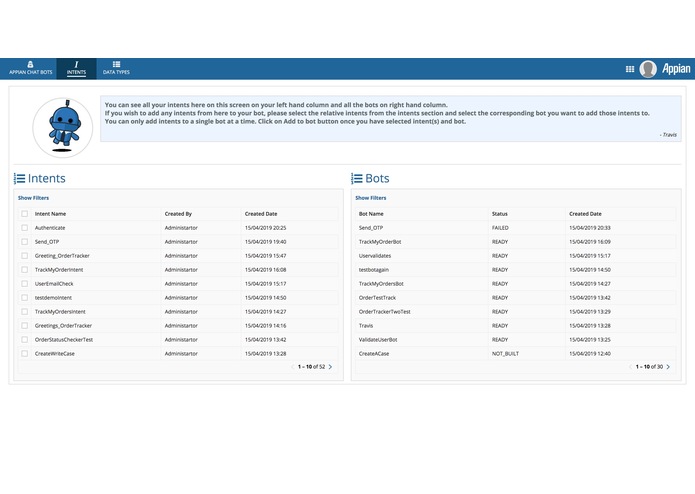Image resolution: width=695 pixels, height=494 pixels.
Task: Click the Authenticate intent name
Action: coord(50,228)
